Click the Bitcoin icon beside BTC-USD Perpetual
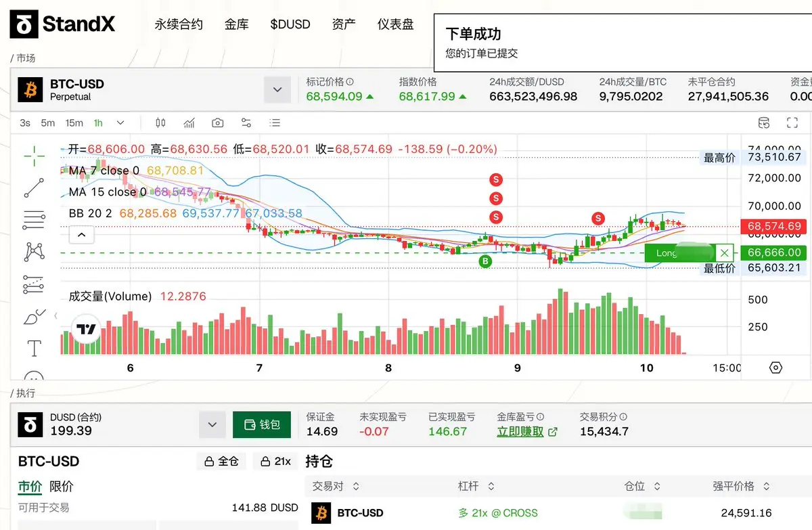The image size is (812, 530). [30, 89]
